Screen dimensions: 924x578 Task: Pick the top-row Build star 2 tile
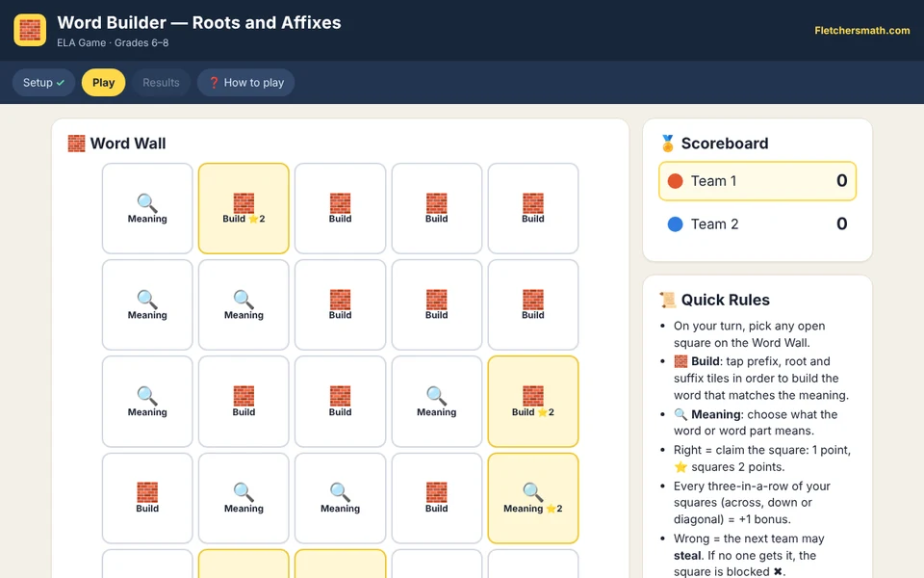[x=244, y=209]
